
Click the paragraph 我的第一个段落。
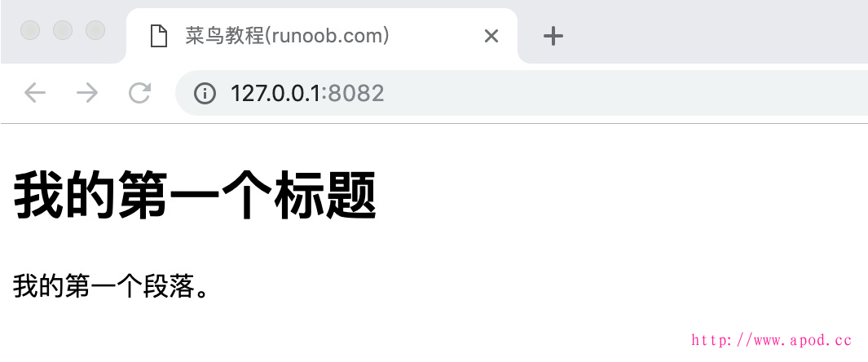pyautogui.click(x=111, y=286)
